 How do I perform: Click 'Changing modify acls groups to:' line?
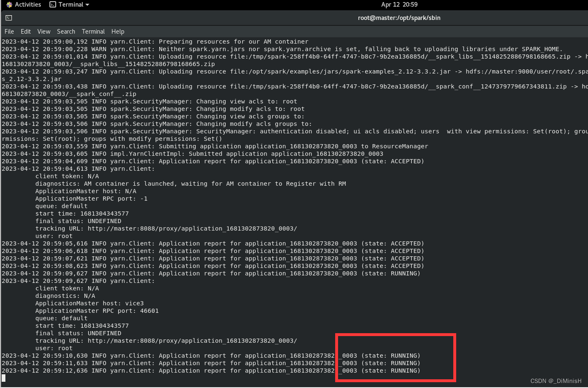157,124
